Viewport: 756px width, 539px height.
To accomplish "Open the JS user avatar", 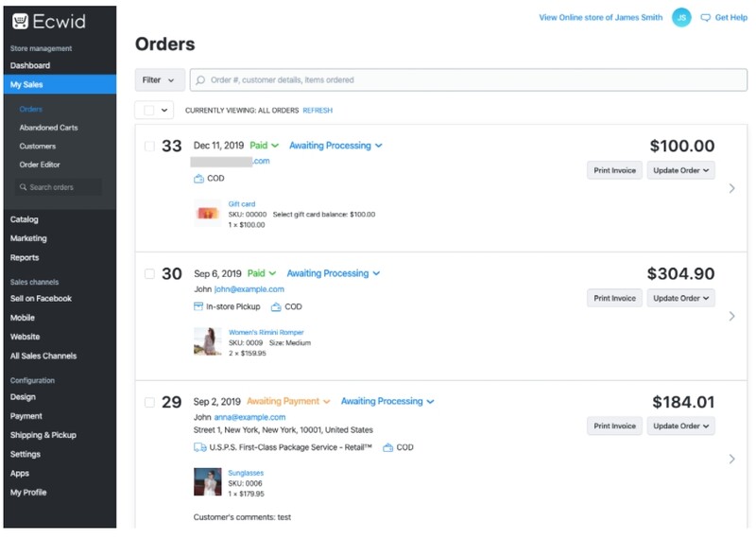I will point(681,18).
